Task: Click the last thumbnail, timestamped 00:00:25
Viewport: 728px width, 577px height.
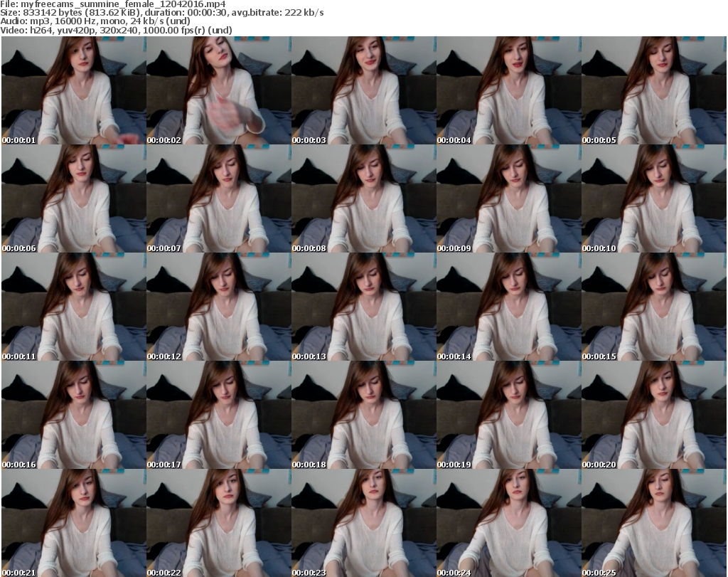Action: (x=653, y=523)
